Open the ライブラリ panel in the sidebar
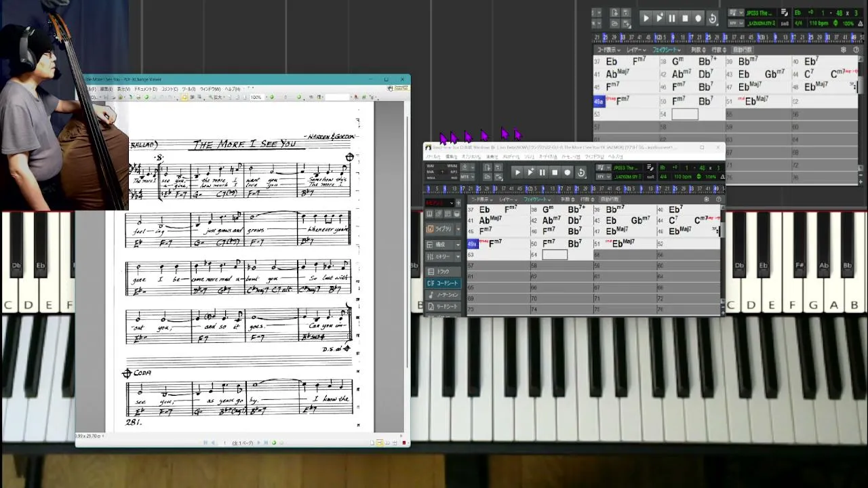The width and height of the screenshot is (868, 488). [439, 229]
